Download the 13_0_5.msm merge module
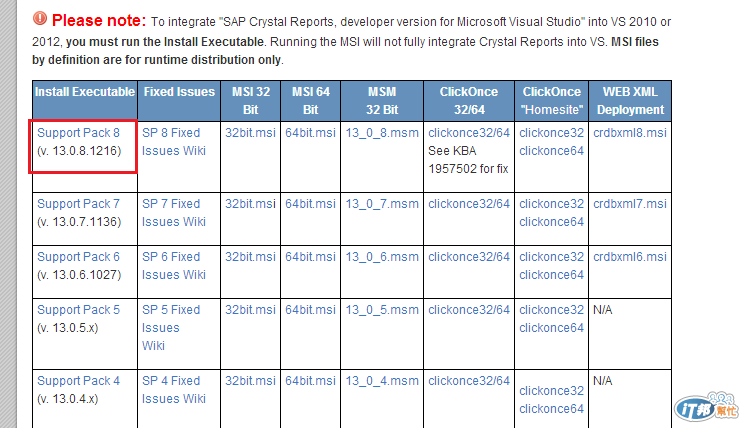Viewport: 743px width, 428px height. (x=382, y=310)
